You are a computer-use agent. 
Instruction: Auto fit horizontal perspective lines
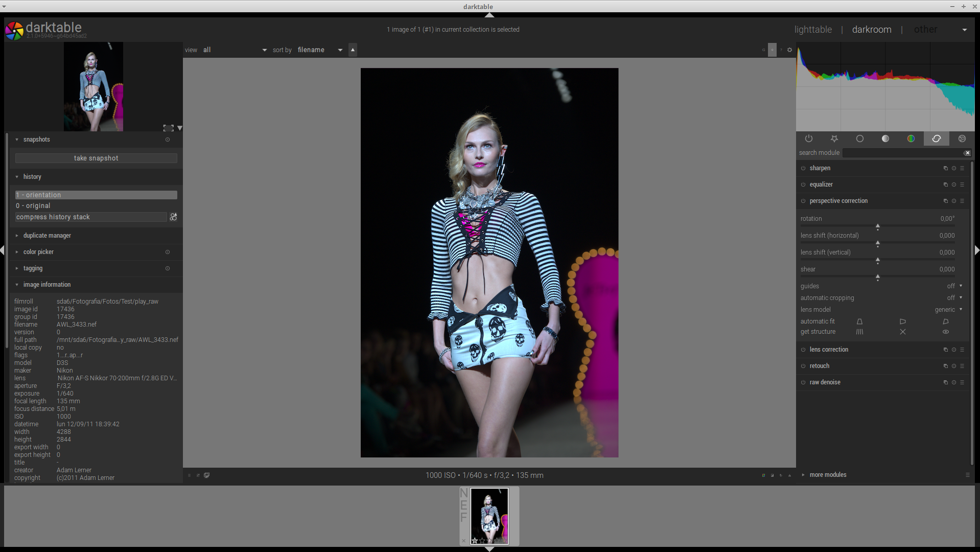903,321
